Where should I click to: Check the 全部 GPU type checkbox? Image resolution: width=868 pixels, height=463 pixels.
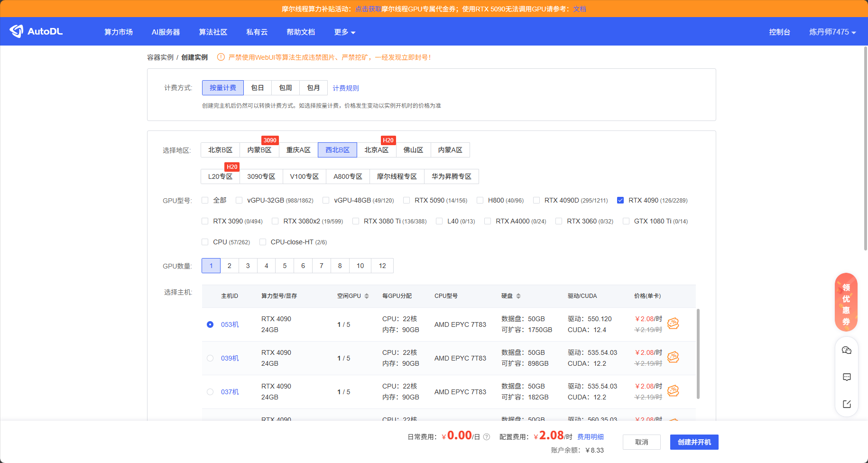[x=205, y=200]
